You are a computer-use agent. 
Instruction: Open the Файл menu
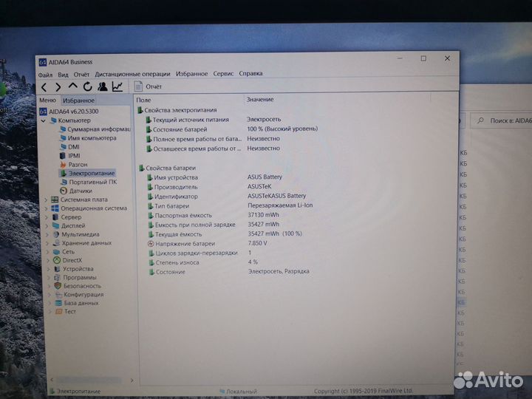pyautogui.click(x=45, y=75)
